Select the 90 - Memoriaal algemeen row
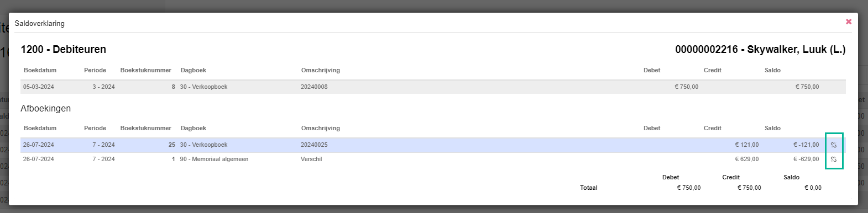 433,159
